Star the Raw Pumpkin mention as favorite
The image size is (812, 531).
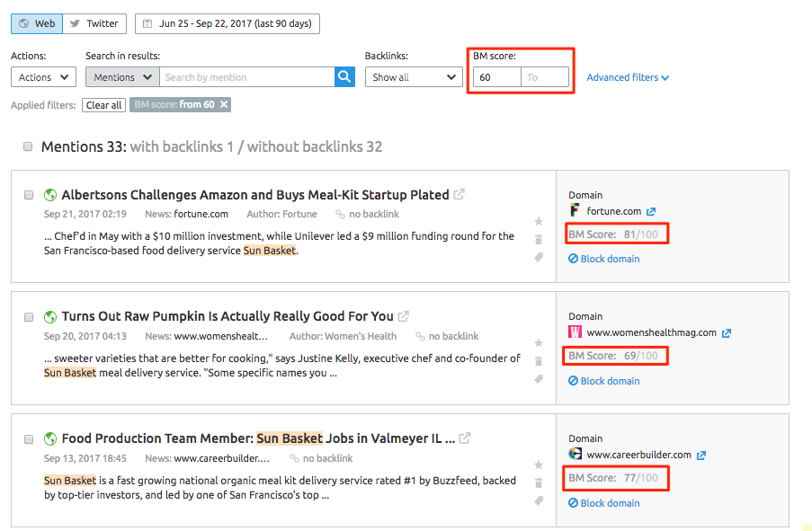coord(539,343)
